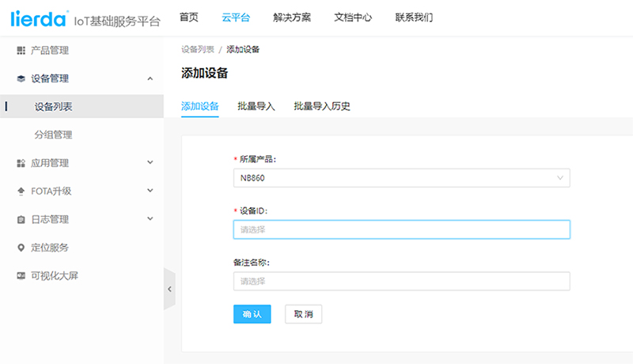
Task: Open 解决方案 in top navigation
Action: [292, 17]
